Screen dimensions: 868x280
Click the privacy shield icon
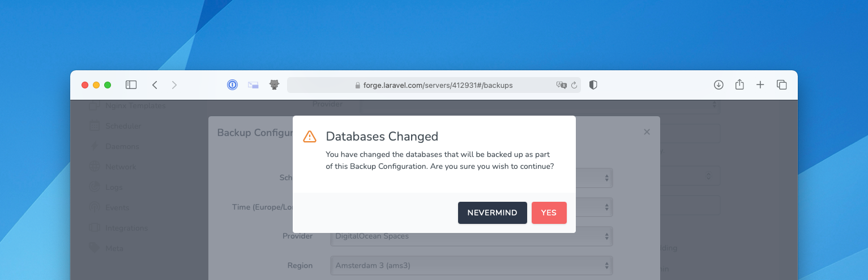(593, 85)
